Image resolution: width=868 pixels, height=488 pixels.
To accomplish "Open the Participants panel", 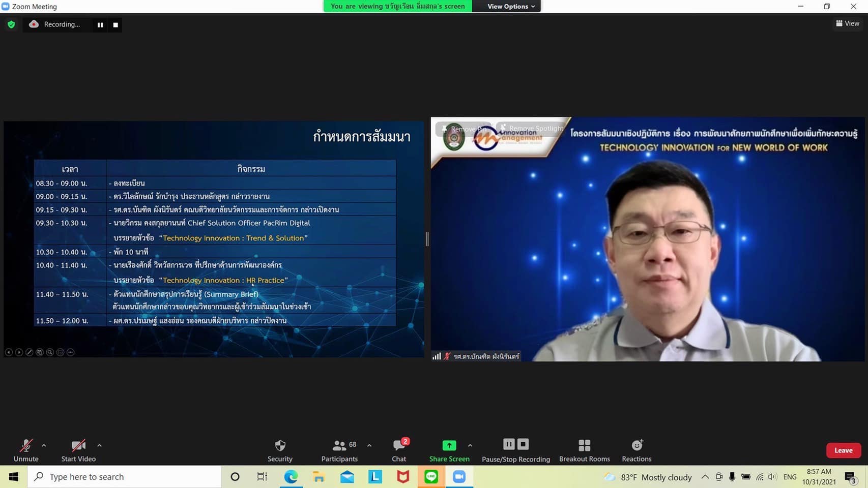I will (x=339, y=450).
